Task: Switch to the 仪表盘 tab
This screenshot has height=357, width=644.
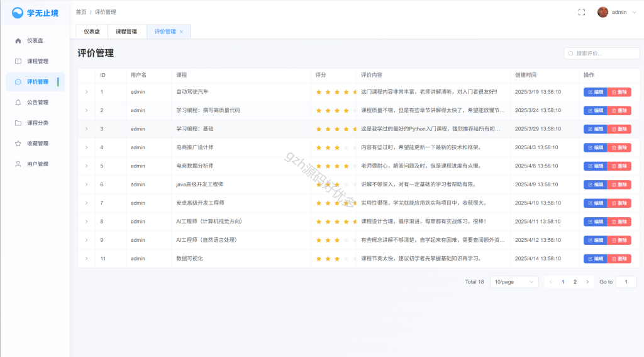Action: (92, 31)
